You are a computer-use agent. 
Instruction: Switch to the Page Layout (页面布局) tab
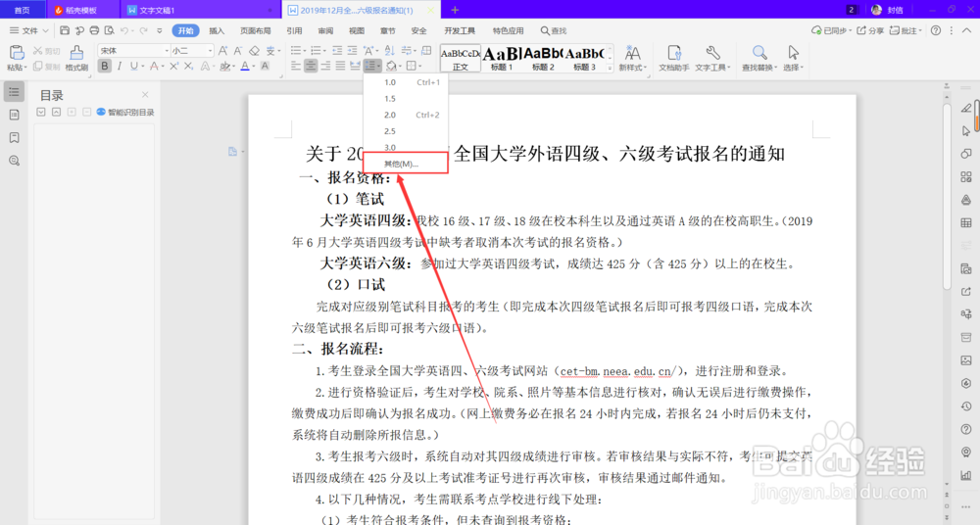(255, 30)
